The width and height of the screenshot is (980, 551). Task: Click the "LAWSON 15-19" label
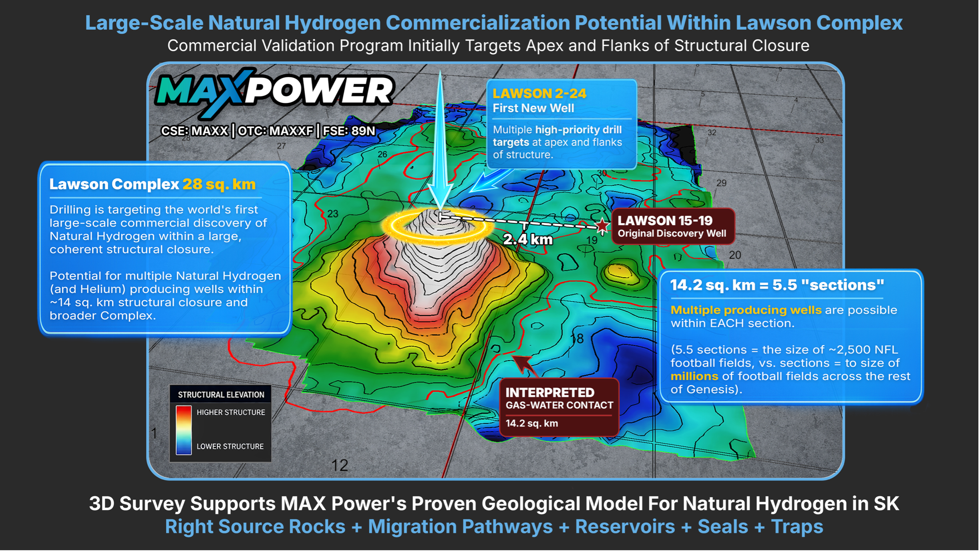click(x=666, y=221)
